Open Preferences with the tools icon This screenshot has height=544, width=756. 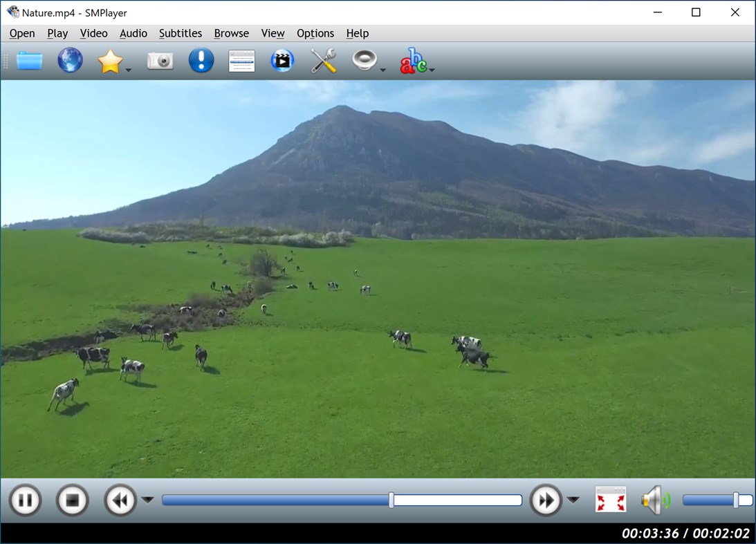(322, 60)
